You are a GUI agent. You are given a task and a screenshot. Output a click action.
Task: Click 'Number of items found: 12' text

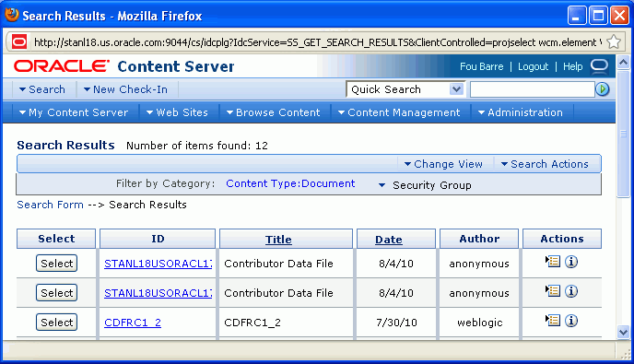pyautogui.click(x=197, y=146)
